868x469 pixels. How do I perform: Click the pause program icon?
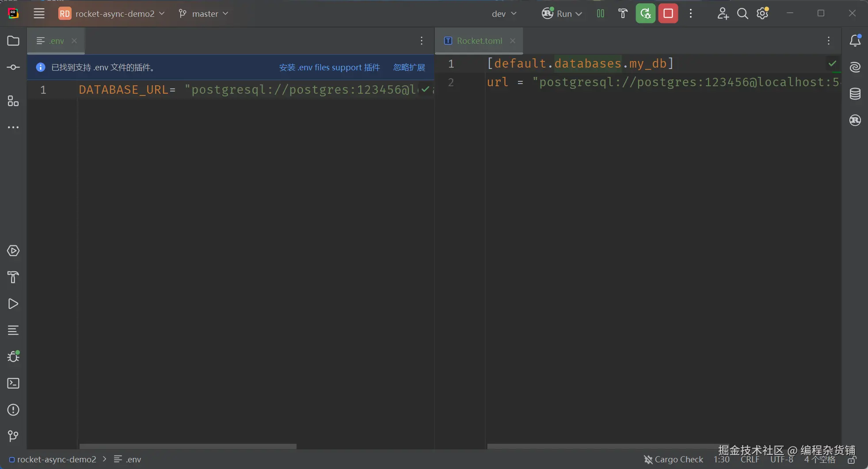point(600,13)
